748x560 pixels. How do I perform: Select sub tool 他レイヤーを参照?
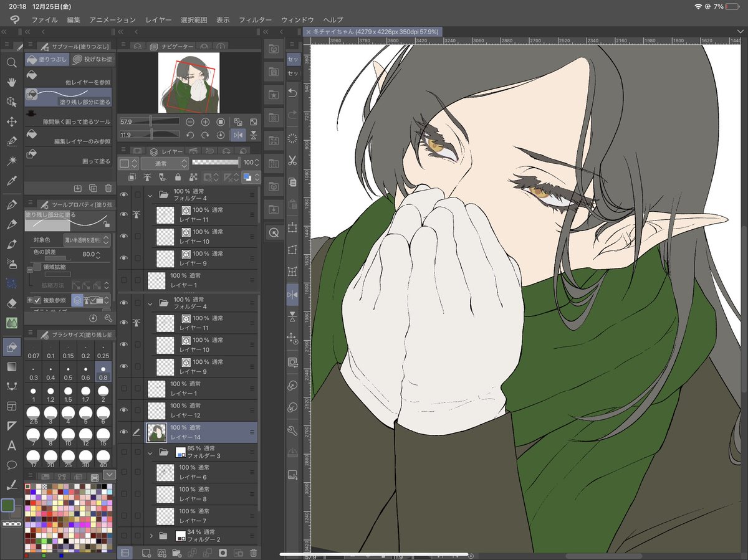[x=69, y=77]
